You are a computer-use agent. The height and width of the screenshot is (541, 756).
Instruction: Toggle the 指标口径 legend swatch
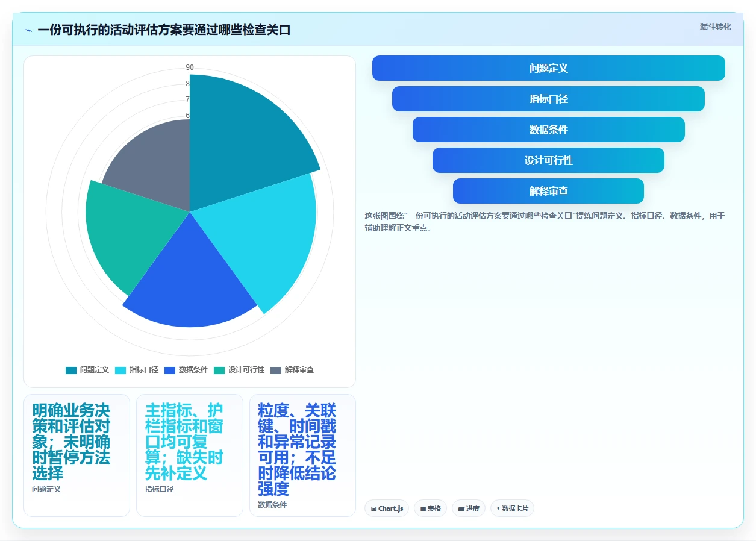pos(120,370)
